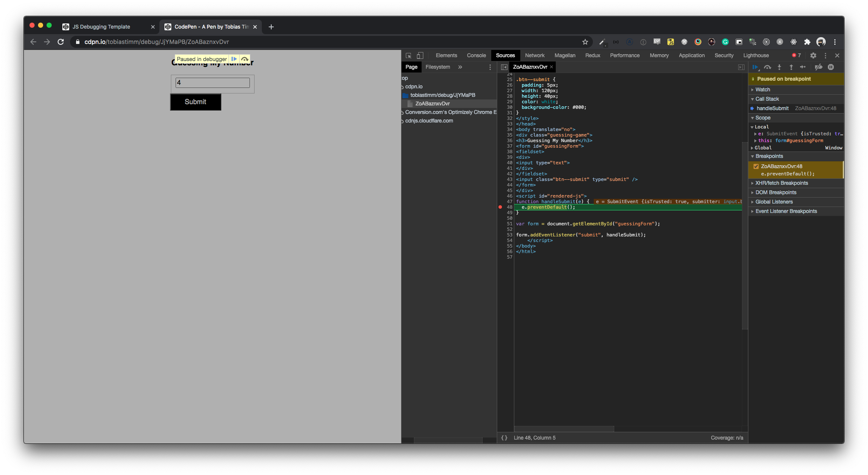Collapse the Scope section
This screenshot has width=868, height=475.
[796, 118]
